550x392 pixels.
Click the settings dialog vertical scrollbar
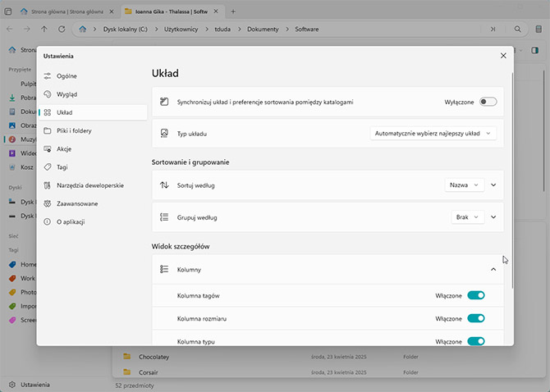tap(513, 180)
